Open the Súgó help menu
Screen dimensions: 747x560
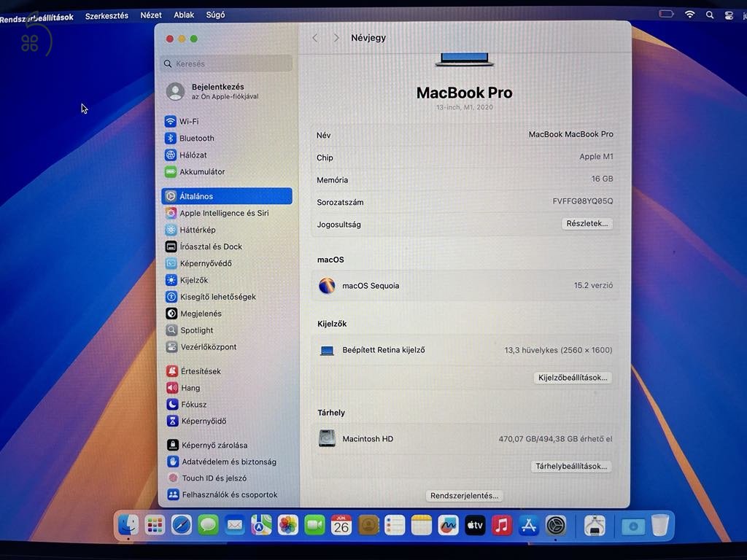coord(215,15)
